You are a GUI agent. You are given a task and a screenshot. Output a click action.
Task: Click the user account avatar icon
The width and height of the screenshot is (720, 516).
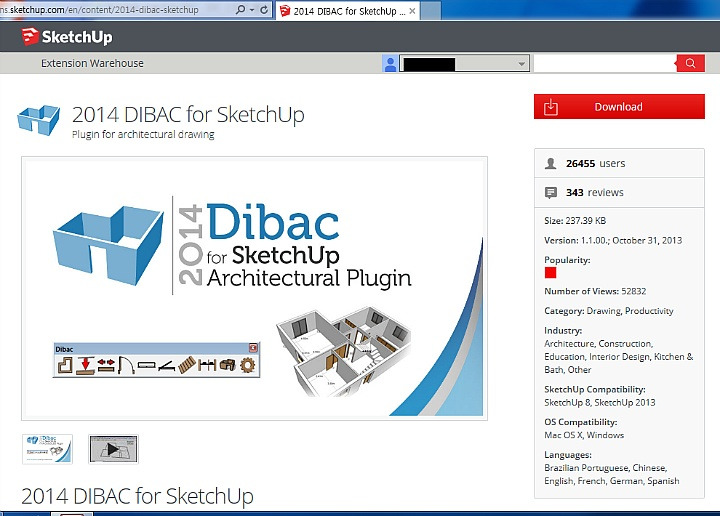tap(390, 63)
